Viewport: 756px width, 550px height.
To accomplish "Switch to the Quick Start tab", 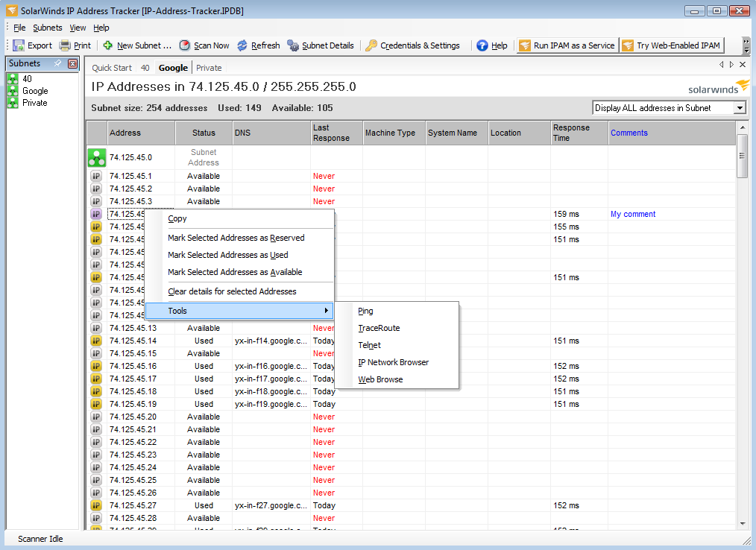I will pos(112,68).
